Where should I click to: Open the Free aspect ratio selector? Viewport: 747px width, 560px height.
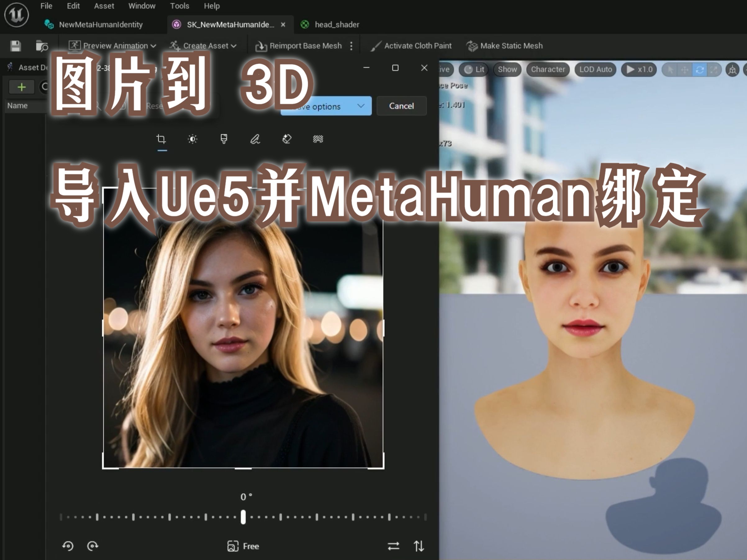tap(243, 546)
